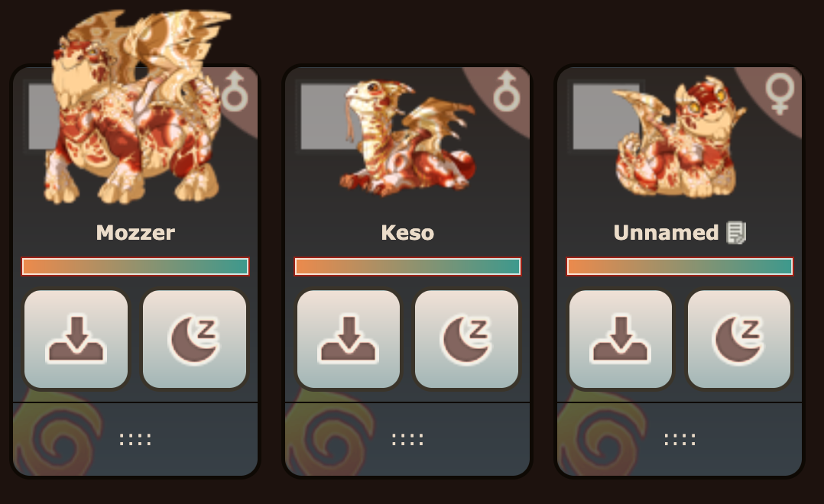824x504 pixels.
Task: Click the drag handle dots under Unnamed
Action: pos(680,439)
